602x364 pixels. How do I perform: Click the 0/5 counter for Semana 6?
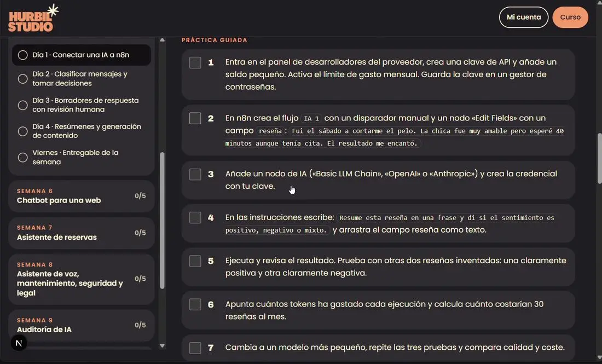point(140,196)
